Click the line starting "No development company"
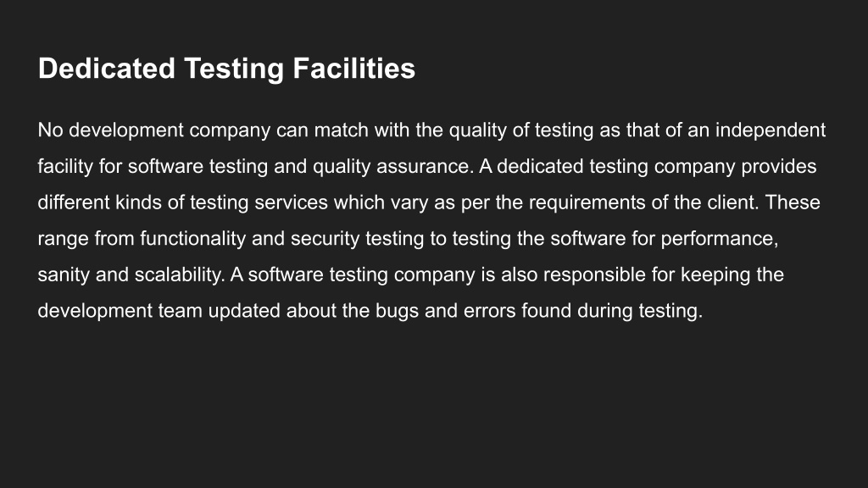The height and width of the screenshot is (488, 868). (431, 131)
